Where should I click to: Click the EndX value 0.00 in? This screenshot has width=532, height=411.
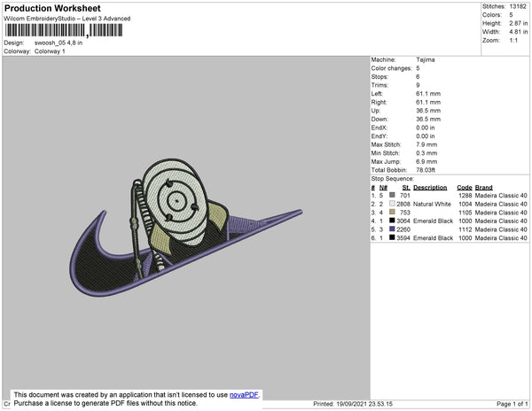pyautogui.click(x=426, y=128)
